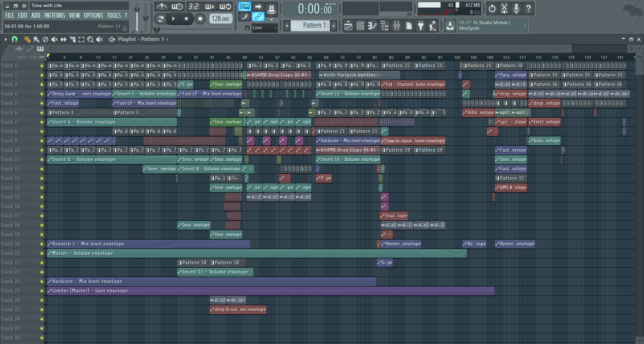Image resolution: width=644 pixels, height=344 pixels.
Task: Open the ADD menu
Action: (36, 15)
